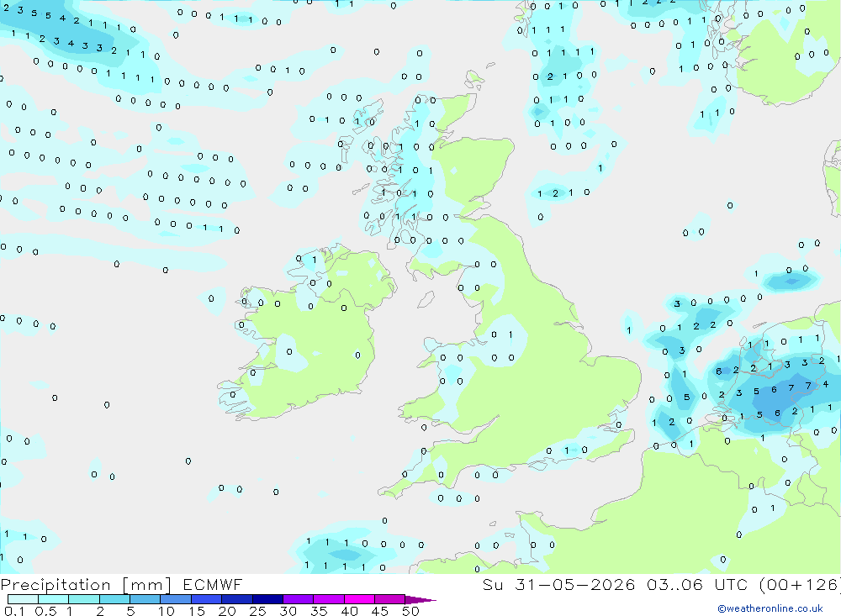
Task: Click the 20–25 mm legend color swatch
Action: [x=237, y=599]
